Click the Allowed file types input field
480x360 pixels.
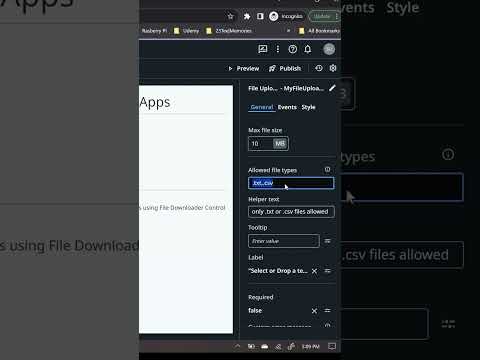291,183
